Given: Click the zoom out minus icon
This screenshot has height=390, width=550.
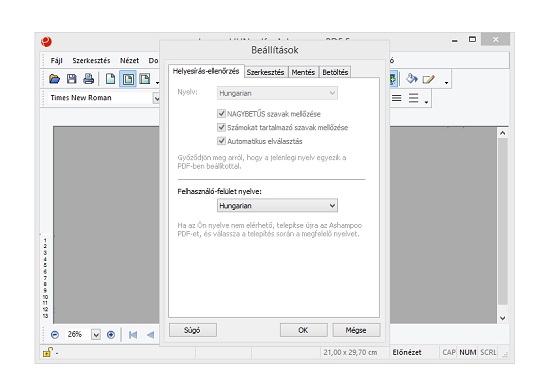Looking at the screenshot, I should (x=55, y=335).
